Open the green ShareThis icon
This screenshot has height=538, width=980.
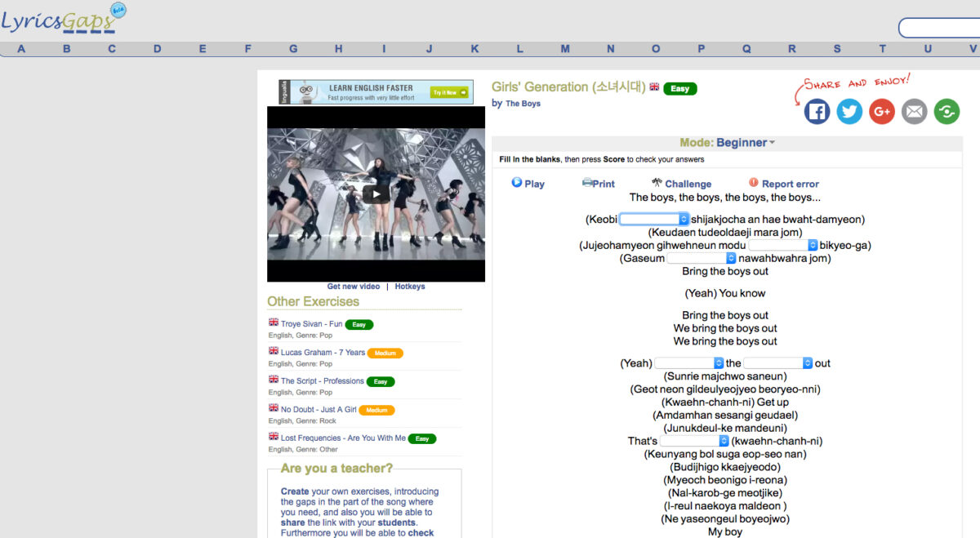pyautogui.click(x=947, y=111)
